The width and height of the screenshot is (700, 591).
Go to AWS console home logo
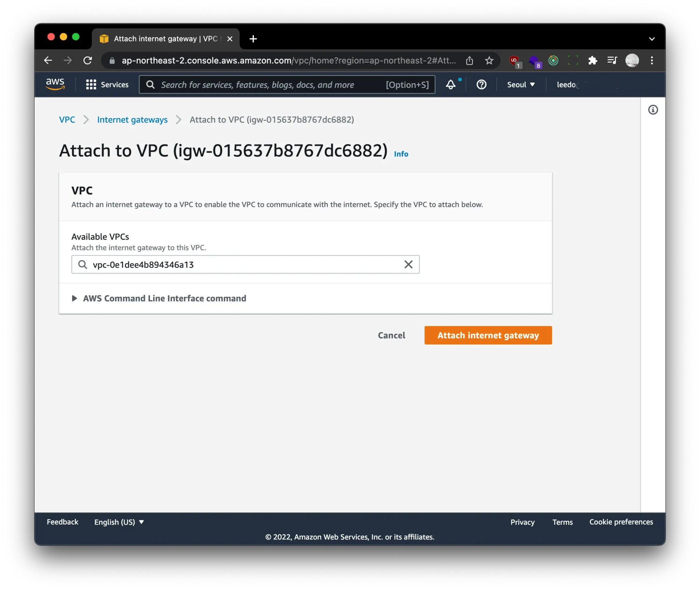click(x=55, y=84)
